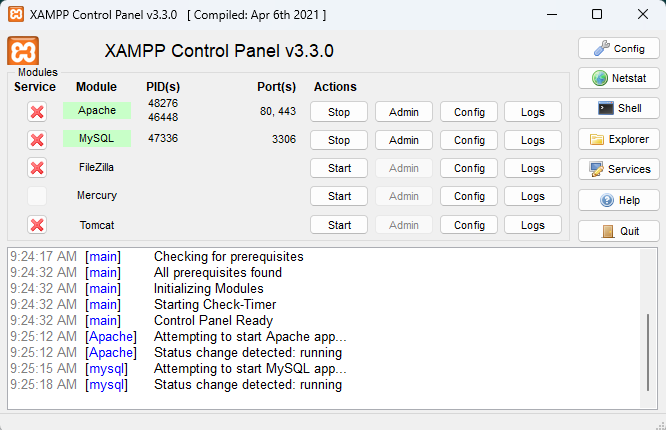The image size is (666, 430).
Task: Open Netstat with the globe icon
Action: [618, 78]
